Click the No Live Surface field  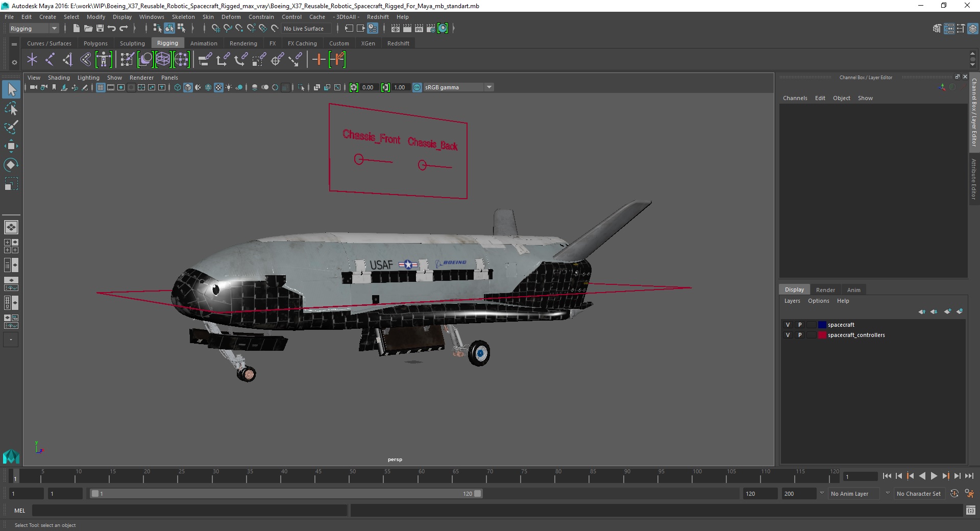tap(306, 29)
